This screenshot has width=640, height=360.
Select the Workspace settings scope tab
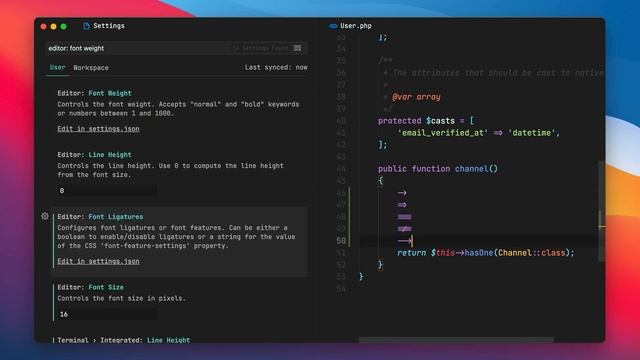(91, 68)
